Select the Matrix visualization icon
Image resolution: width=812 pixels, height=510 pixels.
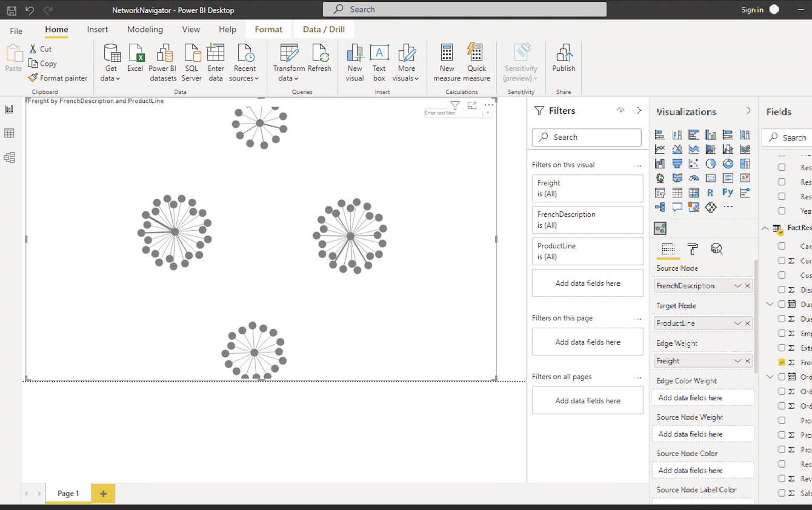(x=694, y=192)
